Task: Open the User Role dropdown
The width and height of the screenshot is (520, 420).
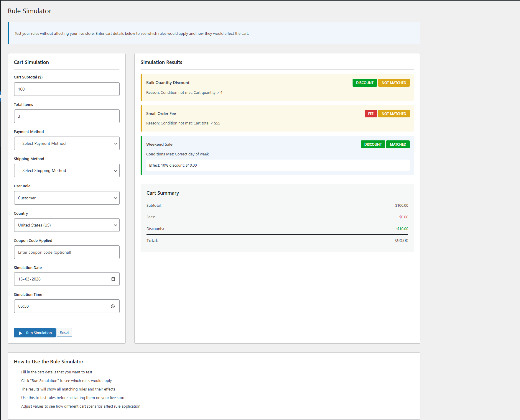Action: 67,198
